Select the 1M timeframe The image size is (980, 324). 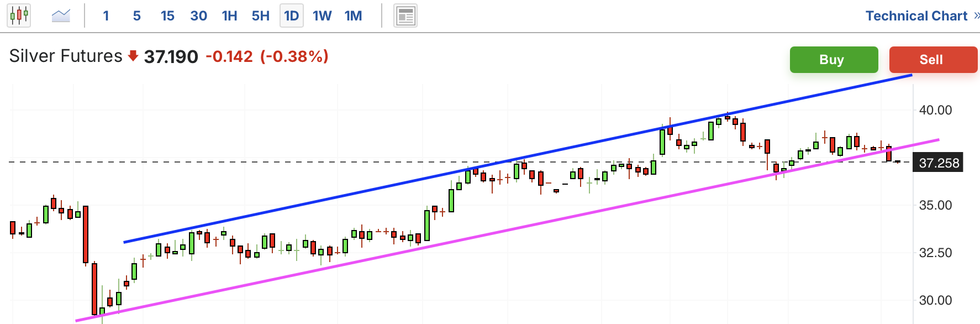click(x=354, y=15)
